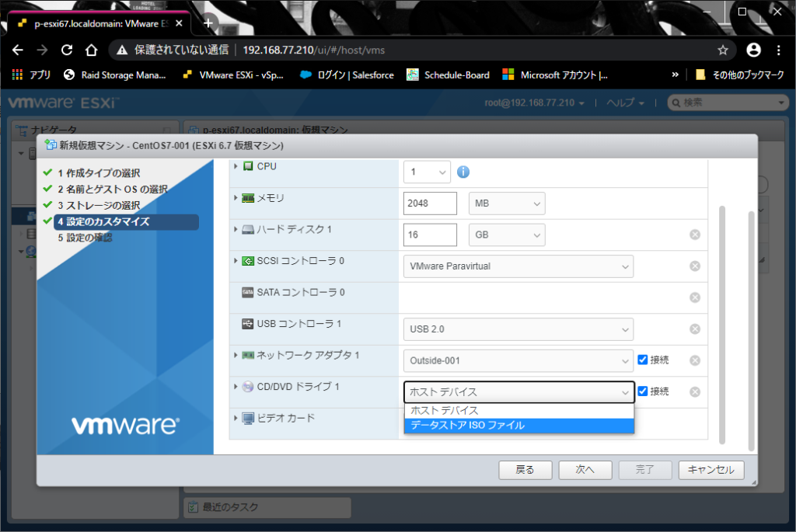The height and width of the screenshot is (532, 796).
Task: Remove SATA Controller 0 with its X icon
Action: pos(695,297)
